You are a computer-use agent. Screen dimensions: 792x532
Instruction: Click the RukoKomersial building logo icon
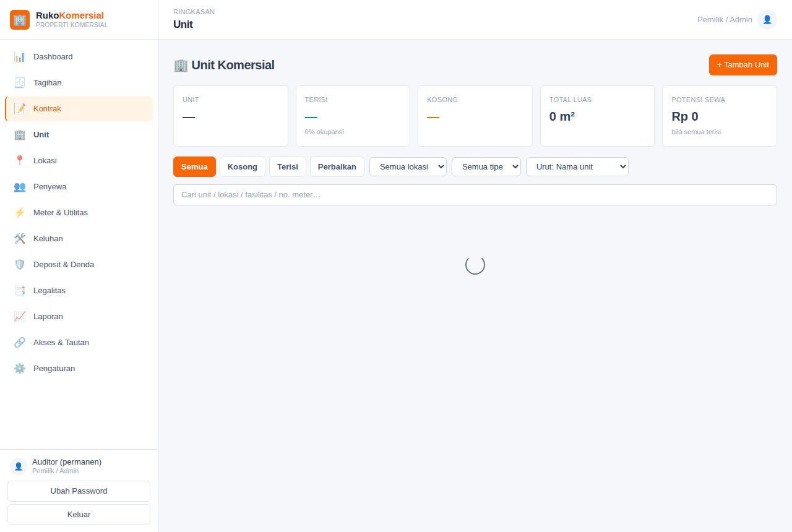20,20
